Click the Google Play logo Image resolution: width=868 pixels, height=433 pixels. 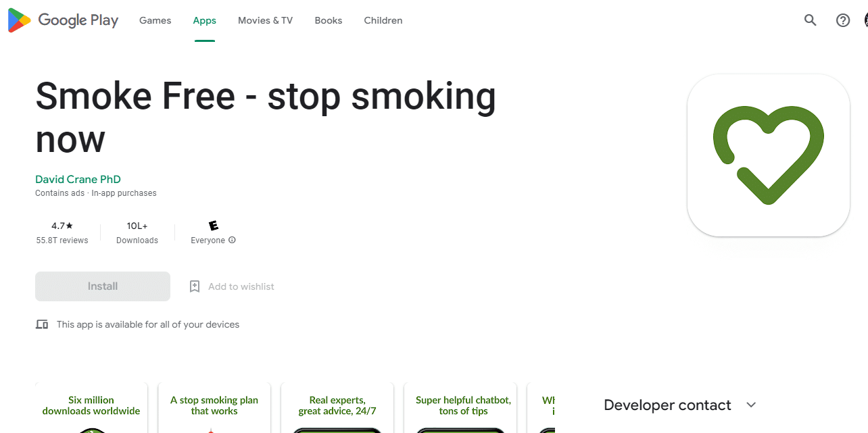[63, 20]
